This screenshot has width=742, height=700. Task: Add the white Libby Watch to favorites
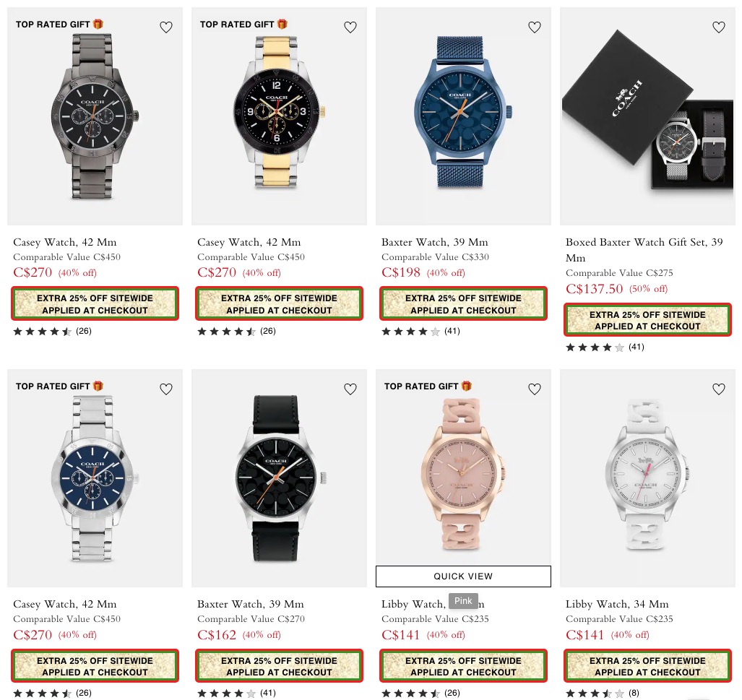tap(718, 389)
